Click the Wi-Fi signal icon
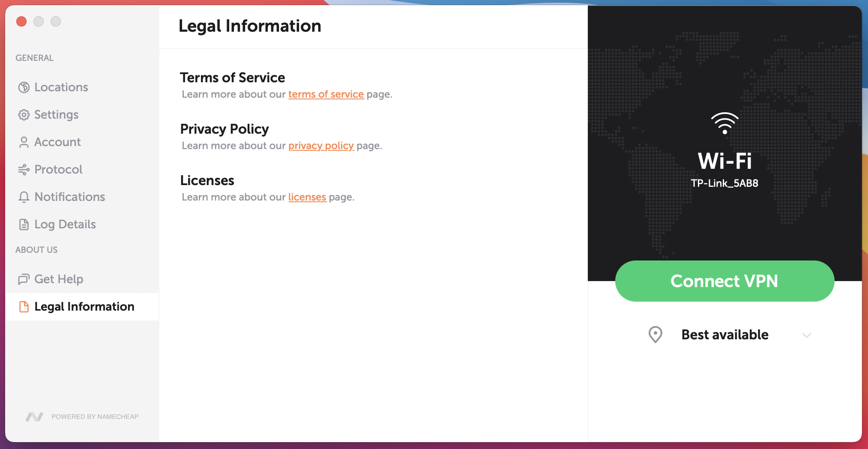Viewport: 868px width, 449px height. click(x=724, y=123)
